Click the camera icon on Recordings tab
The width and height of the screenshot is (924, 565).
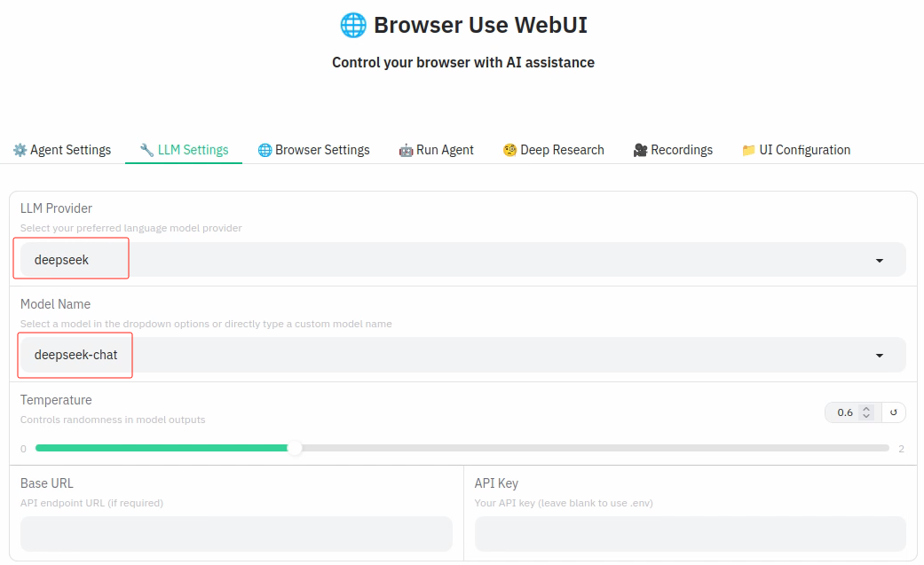pos(640,150)
